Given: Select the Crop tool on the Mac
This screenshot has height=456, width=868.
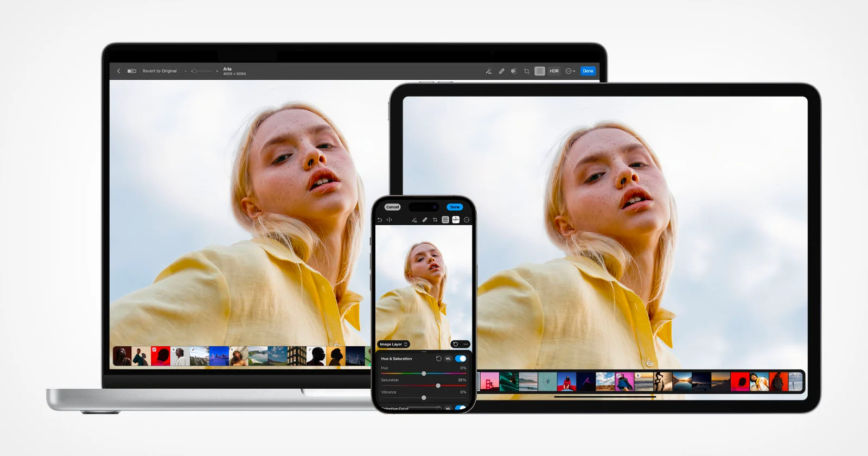Looking at the screenshot, I should tap(526, 71).
